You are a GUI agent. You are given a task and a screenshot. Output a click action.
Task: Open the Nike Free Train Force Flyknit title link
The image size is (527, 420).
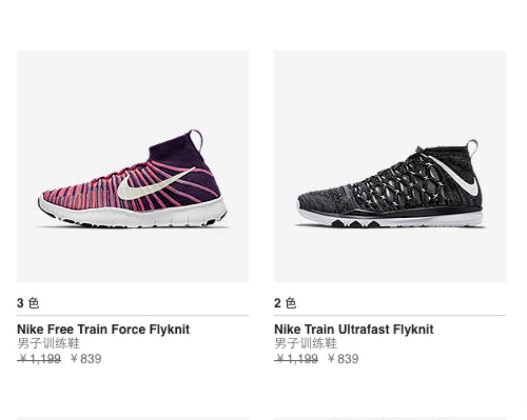coord(103,329)
